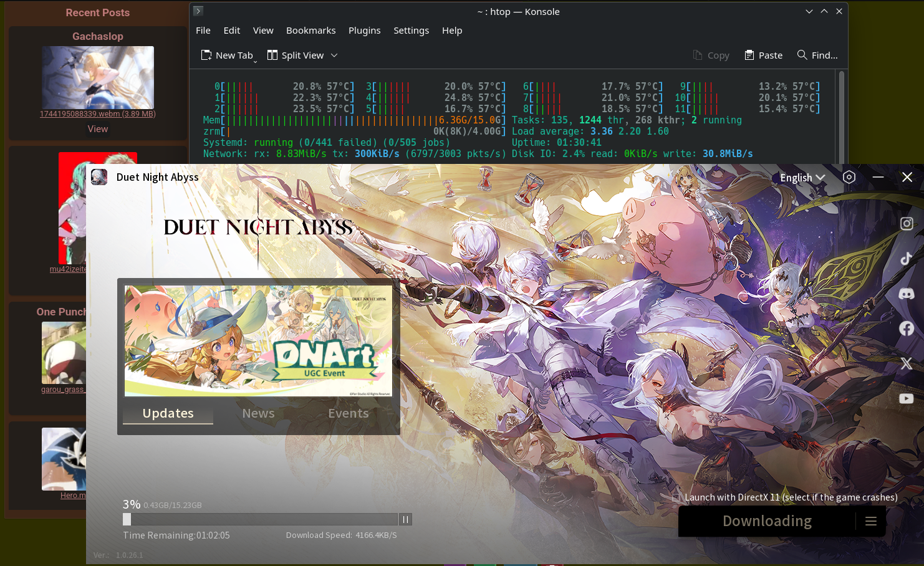Image resolution: width=924 pixels, height=566 pixels.
Task: Expand the English language dropdown
Action: pyautogui.click(x=802, y=178)
